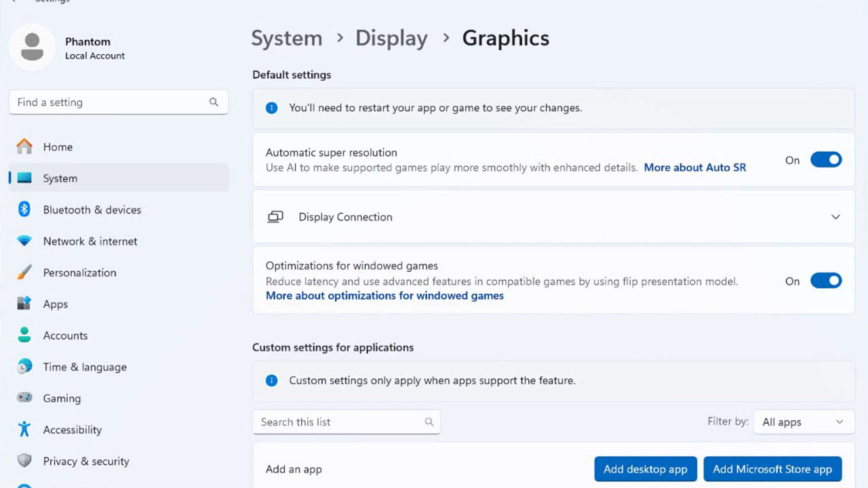Viewport: 868px width, 488px height.
Task: Open Home settings page
Action: 119,146
